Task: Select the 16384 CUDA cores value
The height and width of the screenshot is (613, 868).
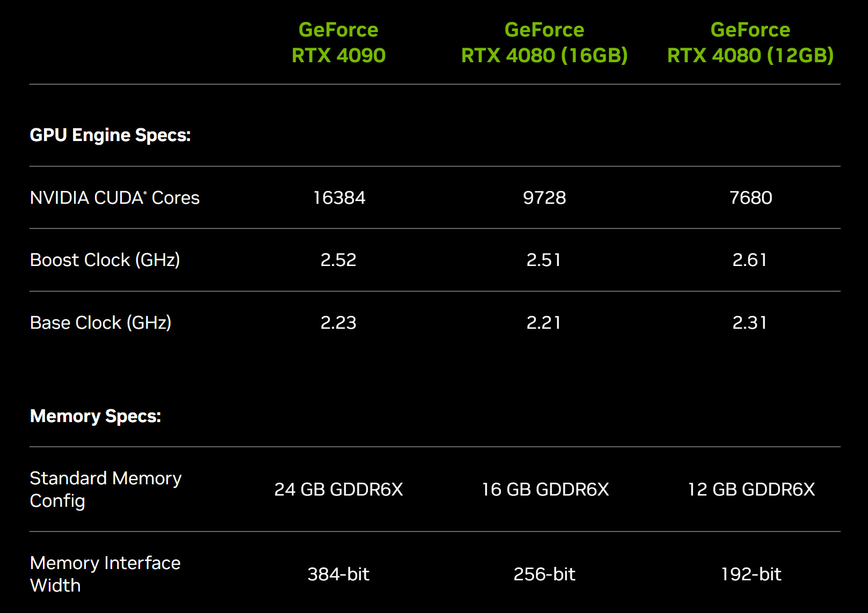Action: point(339,198)
